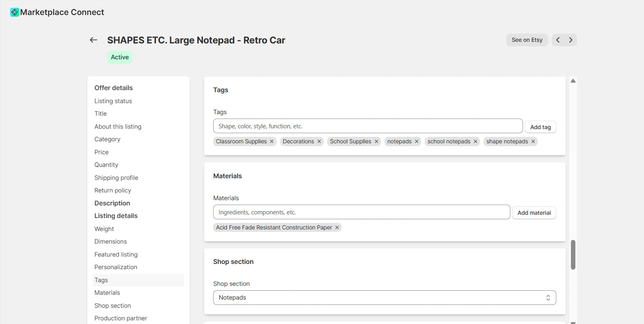Click the listing title SHAPES ETC. Large Notepad

coord(196,40)
